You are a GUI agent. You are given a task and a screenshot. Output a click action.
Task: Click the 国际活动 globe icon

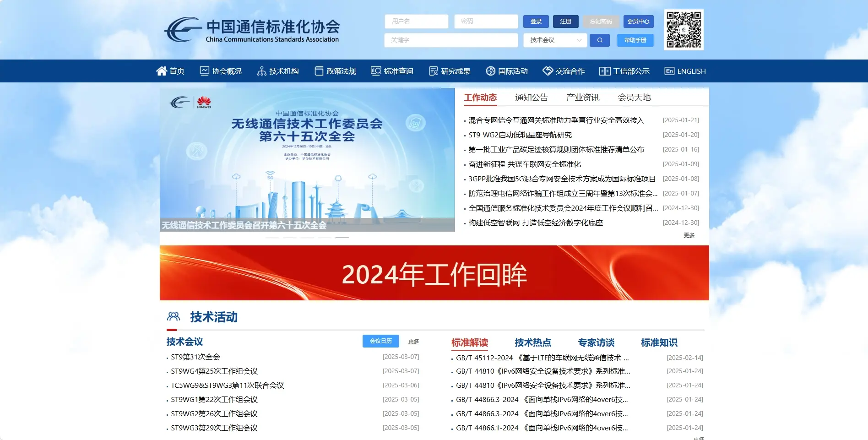pos(490,71)
